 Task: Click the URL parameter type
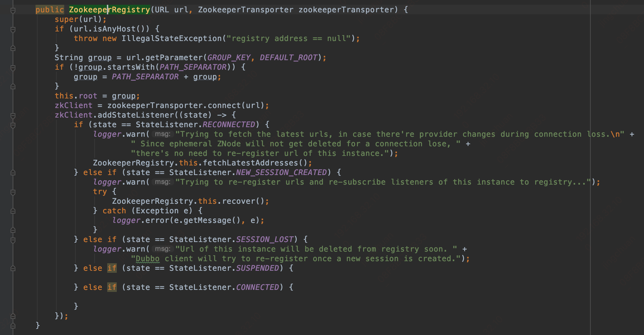click(x=162, y=10)
